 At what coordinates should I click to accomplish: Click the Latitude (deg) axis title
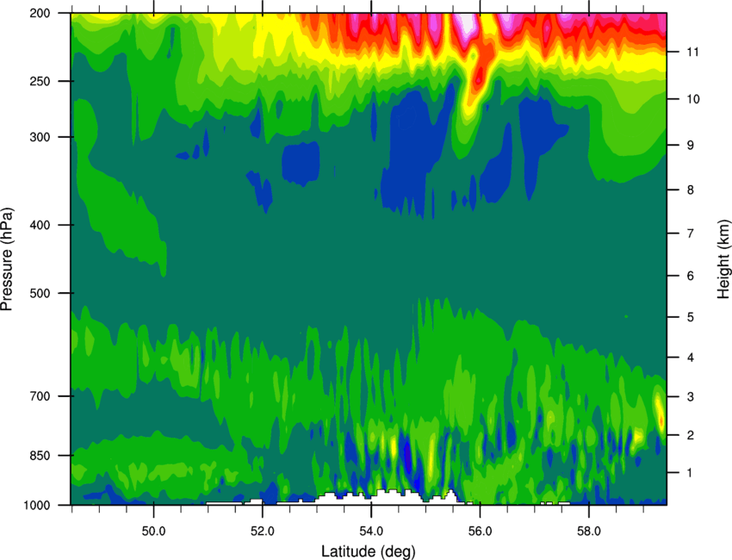[x=369, y=551]
